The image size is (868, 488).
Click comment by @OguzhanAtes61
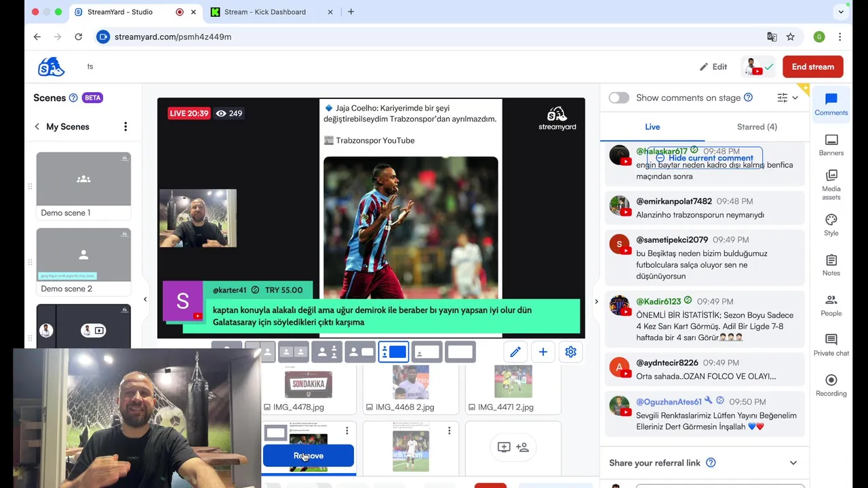click(x=705, y=414)
